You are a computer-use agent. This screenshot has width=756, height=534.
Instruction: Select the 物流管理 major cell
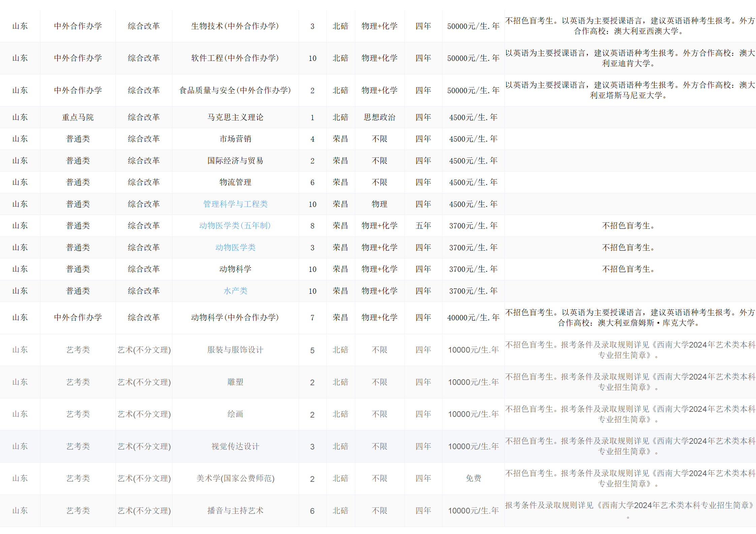235,182
